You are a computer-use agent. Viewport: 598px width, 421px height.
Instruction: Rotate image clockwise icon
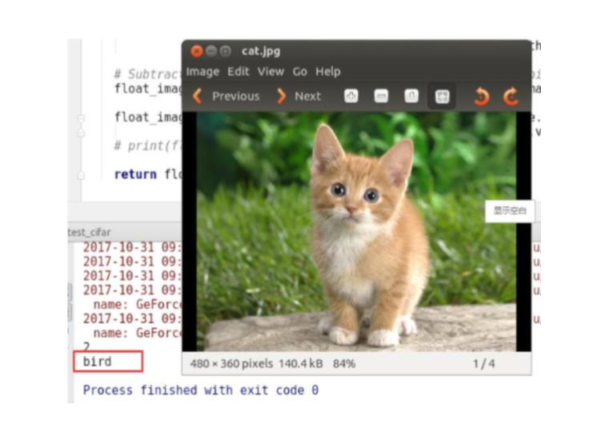click(511, 96)
